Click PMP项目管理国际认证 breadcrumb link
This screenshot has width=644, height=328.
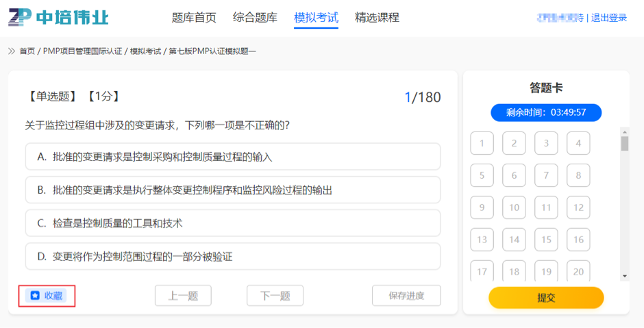point(82,51)
